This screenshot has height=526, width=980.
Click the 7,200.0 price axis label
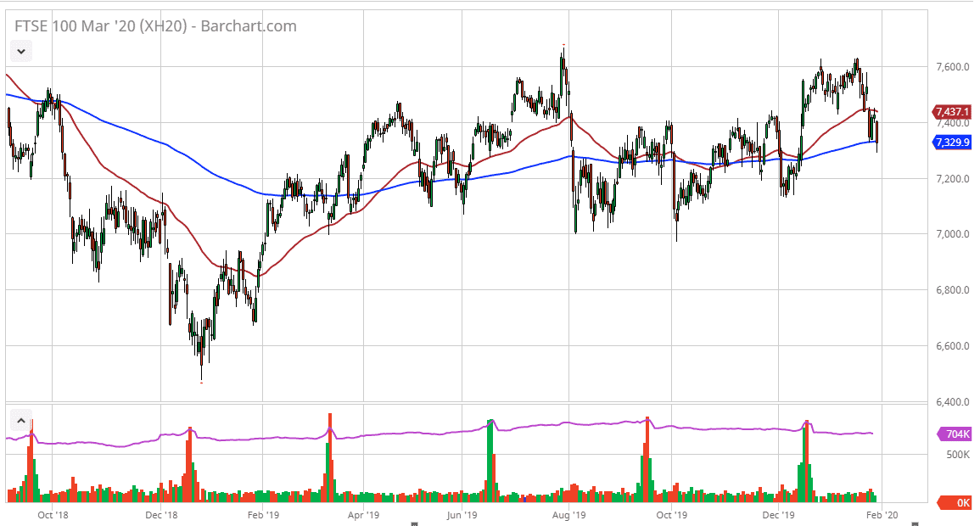click(953, 179)
